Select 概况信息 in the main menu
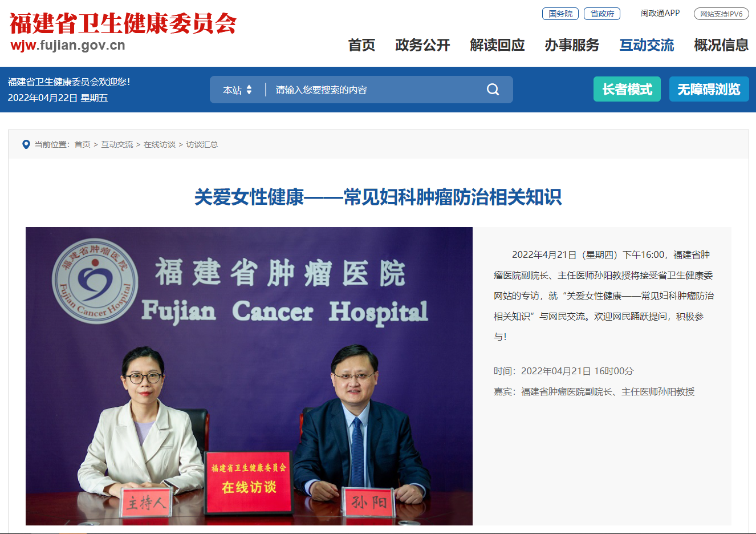 coord(721,45)
